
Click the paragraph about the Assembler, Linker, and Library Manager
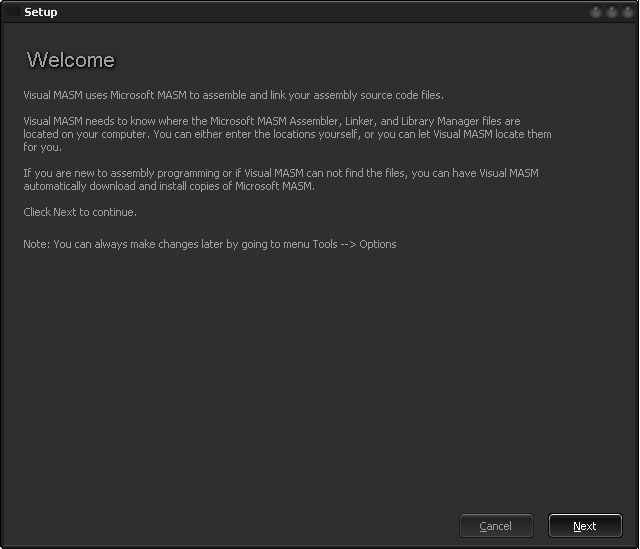[x=287, y=134]
